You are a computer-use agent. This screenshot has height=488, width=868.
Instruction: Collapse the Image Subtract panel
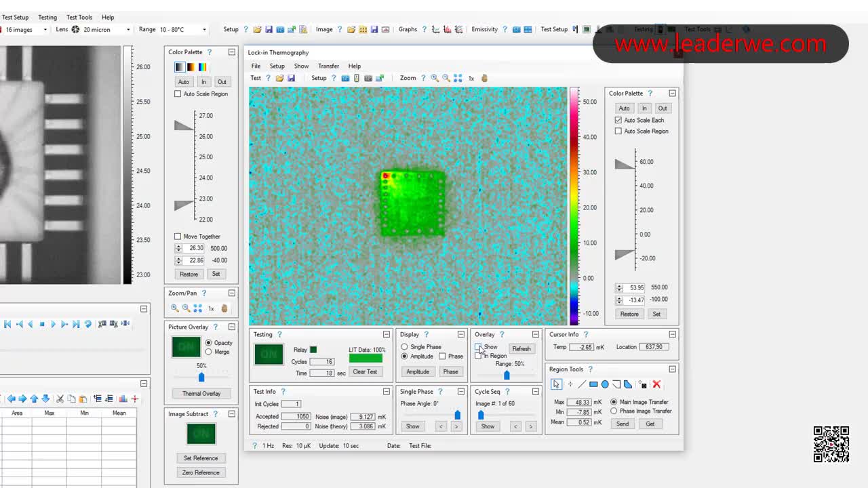pyautogui.click(x=232, y=414)
